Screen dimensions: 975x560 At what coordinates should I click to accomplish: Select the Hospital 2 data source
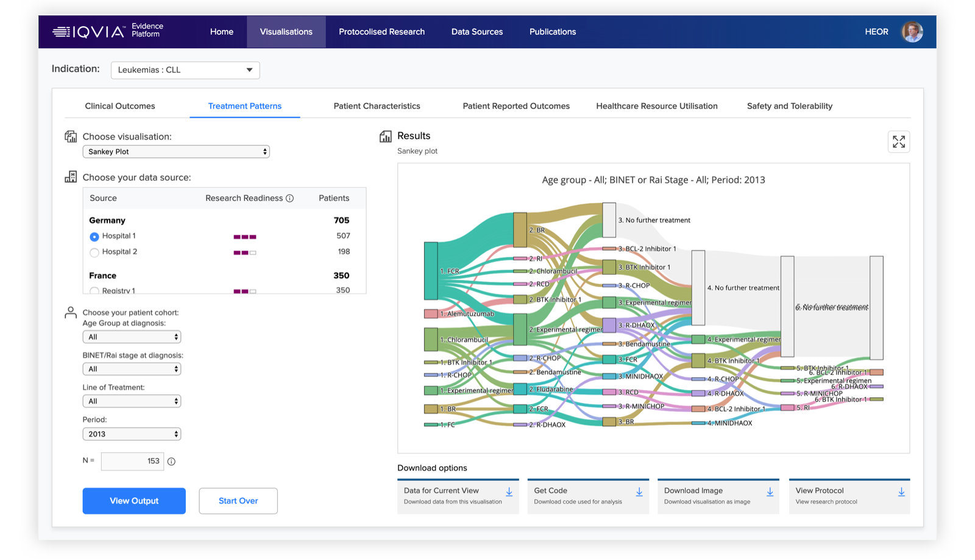point(94,252)
